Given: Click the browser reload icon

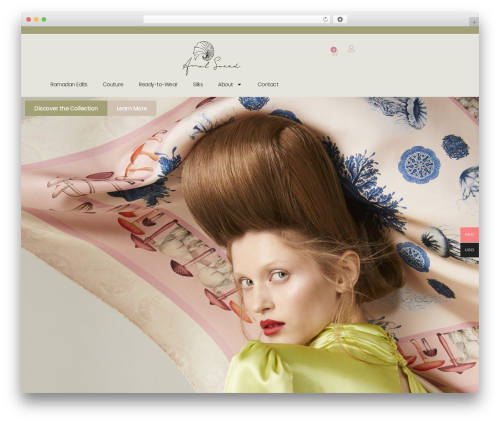Looking at the screenshot, I should point(325,20).
